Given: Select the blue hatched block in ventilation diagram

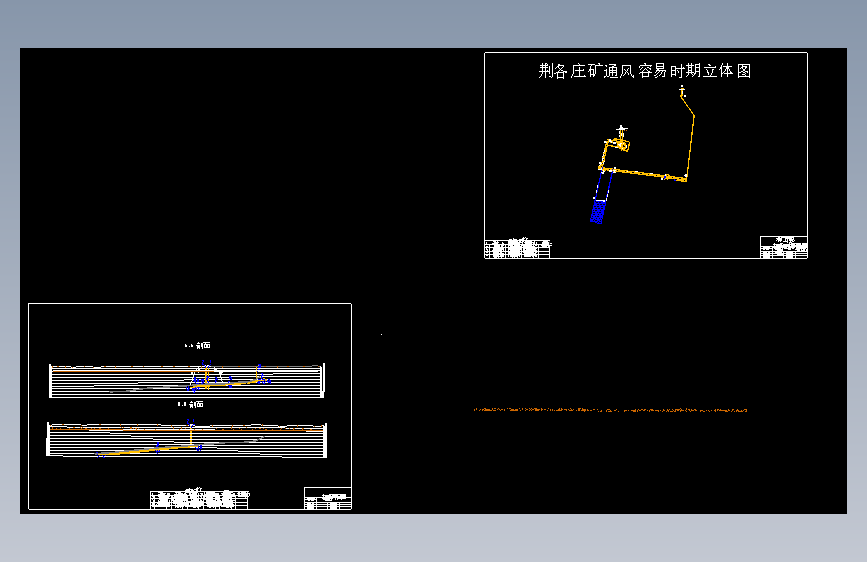Looking at the screenshot, I should (x=598, y=211).
